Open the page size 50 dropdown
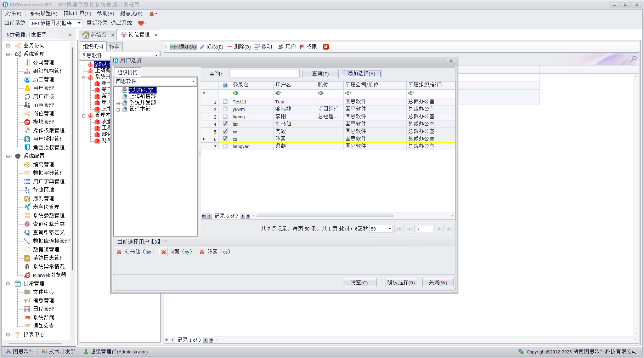 (390, 229)
